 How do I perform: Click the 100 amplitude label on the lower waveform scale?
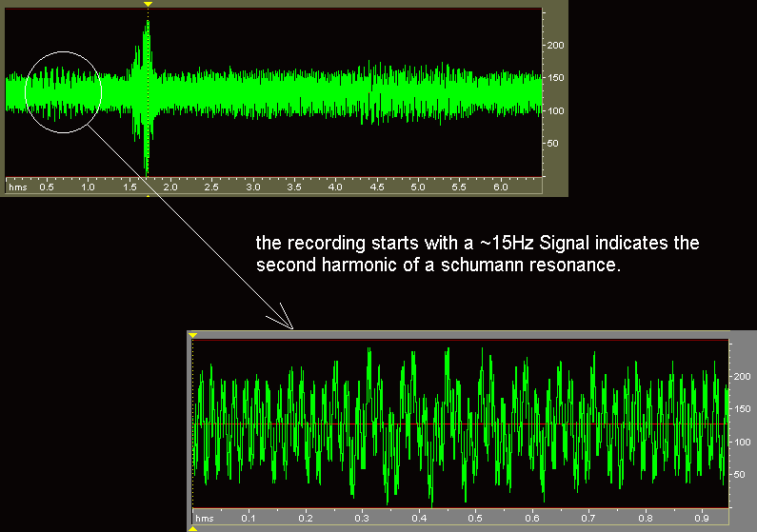tap(741, 442)
